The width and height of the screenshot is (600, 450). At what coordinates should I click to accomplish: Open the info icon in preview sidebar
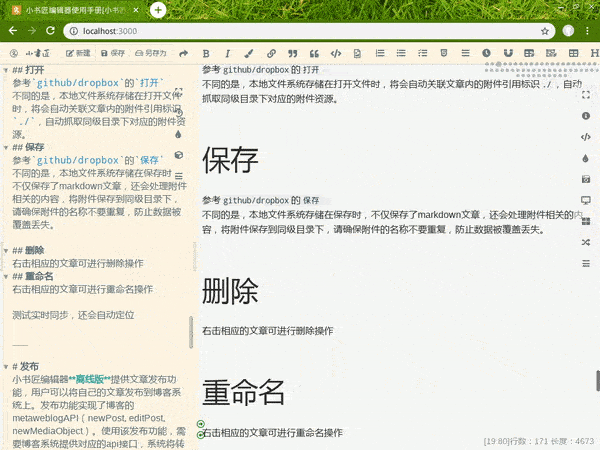tap(586, 116)
